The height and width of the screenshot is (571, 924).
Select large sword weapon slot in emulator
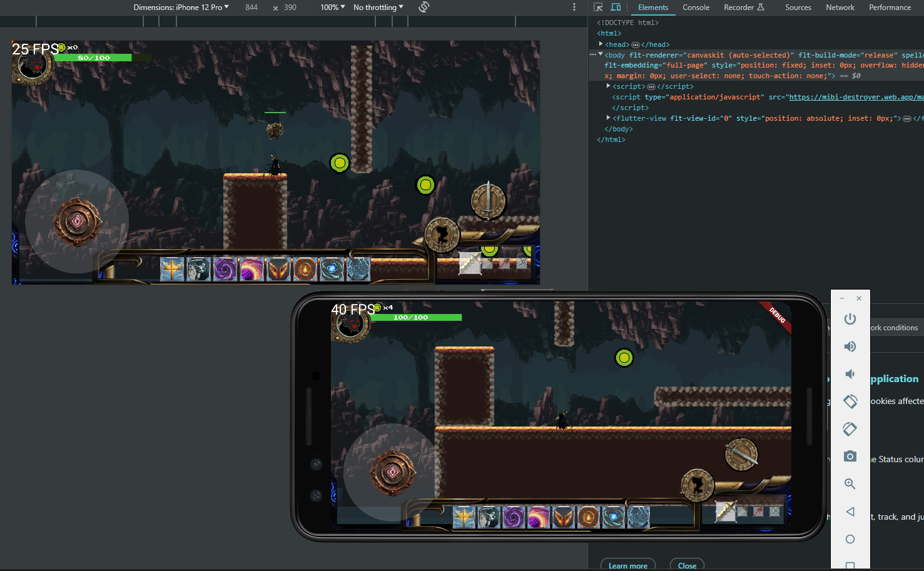click(x=725, y=512)
